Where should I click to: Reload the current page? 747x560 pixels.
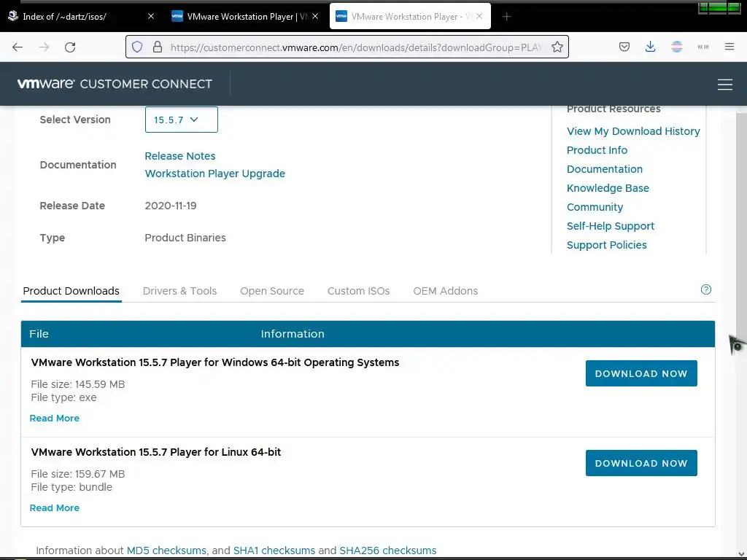(x=70, y=47)
